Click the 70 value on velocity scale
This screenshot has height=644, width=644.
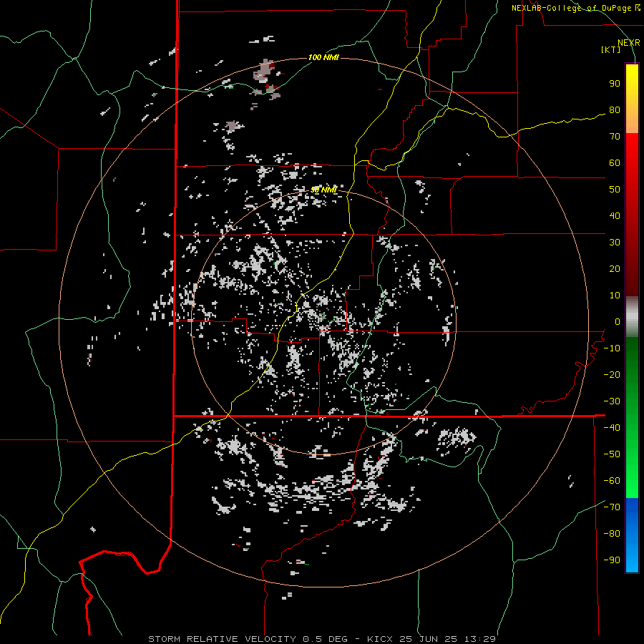click(x=615, y=137)
